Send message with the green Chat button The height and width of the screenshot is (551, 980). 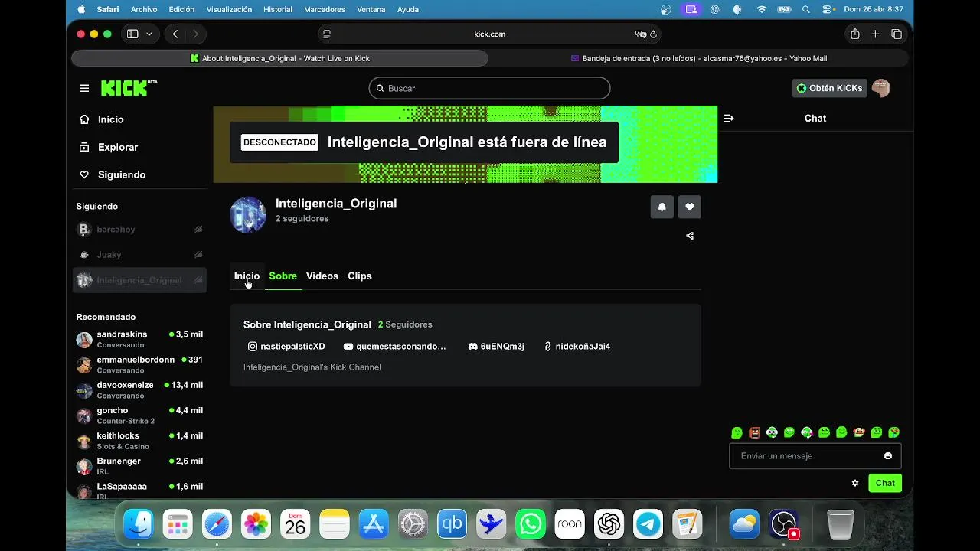click(885, 483)
